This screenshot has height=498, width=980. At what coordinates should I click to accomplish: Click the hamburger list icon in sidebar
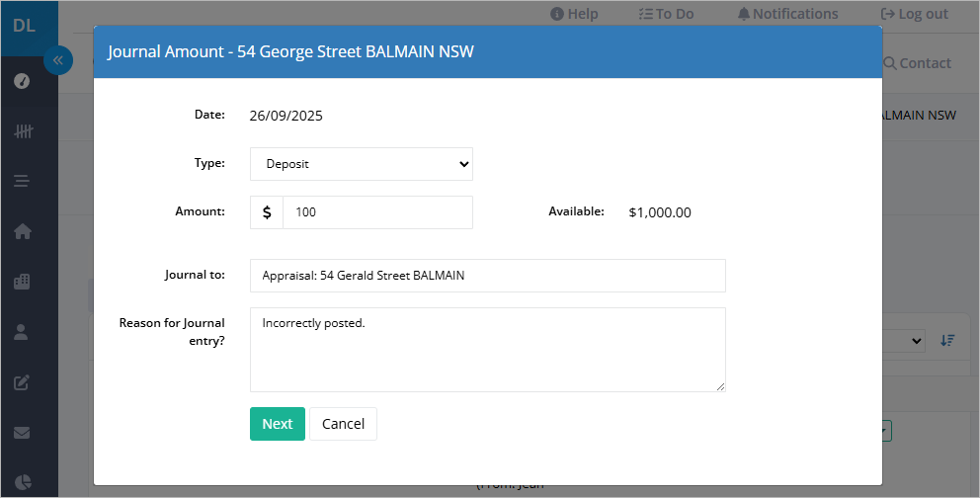pos(22,181)
